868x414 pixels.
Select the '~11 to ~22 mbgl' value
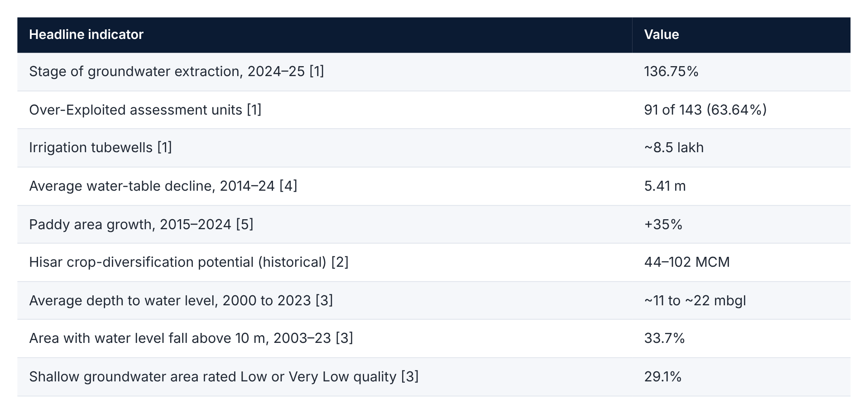click(x=695, y=300)
